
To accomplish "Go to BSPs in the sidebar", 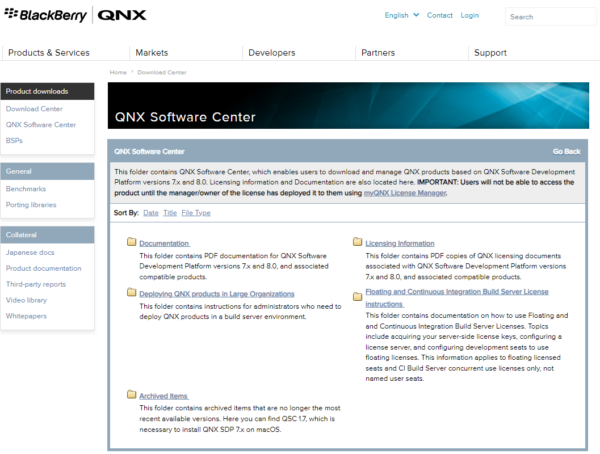I will click(x=14, y=141).
